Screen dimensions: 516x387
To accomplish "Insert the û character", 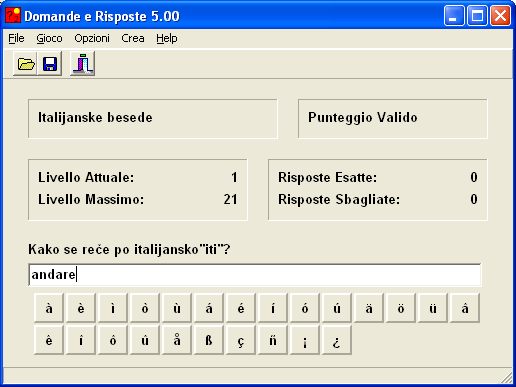I will [145, 340].
